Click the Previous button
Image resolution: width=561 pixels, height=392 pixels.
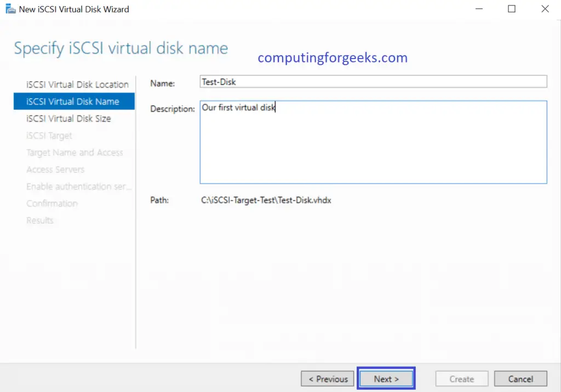click(x=328, y=379)
